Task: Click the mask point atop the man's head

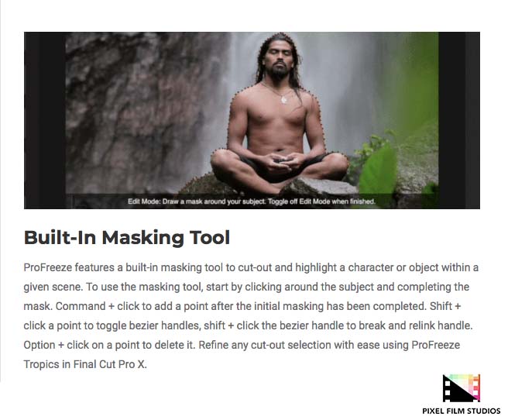Action: click(281, 33)
